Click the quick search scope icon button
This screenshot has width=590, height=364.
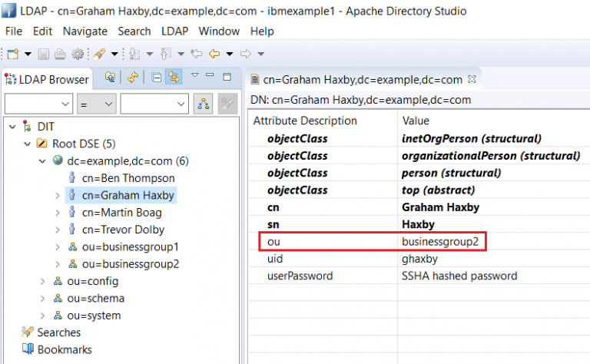203,104
